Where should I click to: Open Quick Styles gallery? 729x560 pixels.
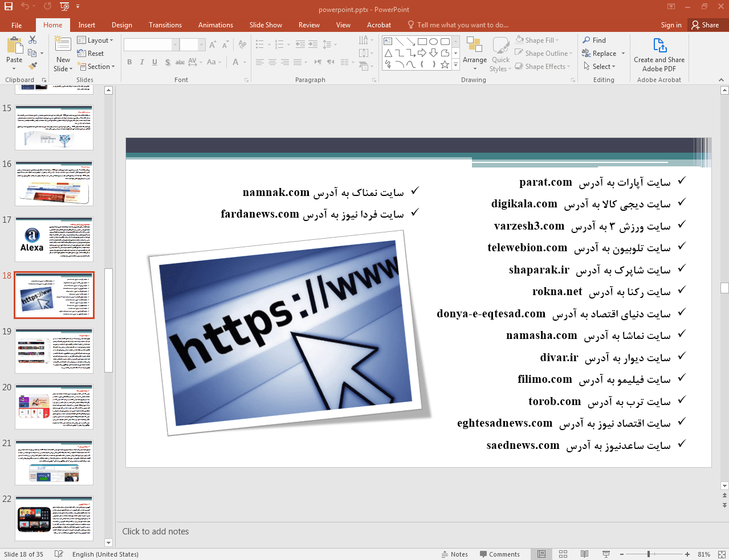point(500,54)
